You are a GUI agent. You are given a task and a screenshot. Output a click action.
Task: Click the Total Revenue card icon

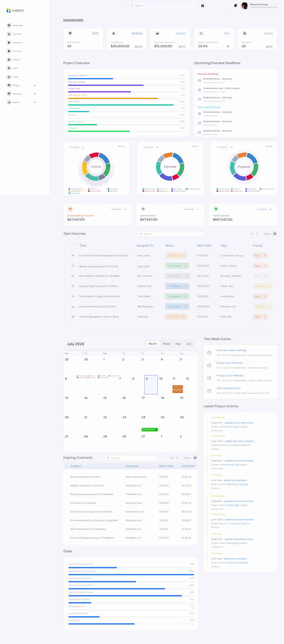114,33
